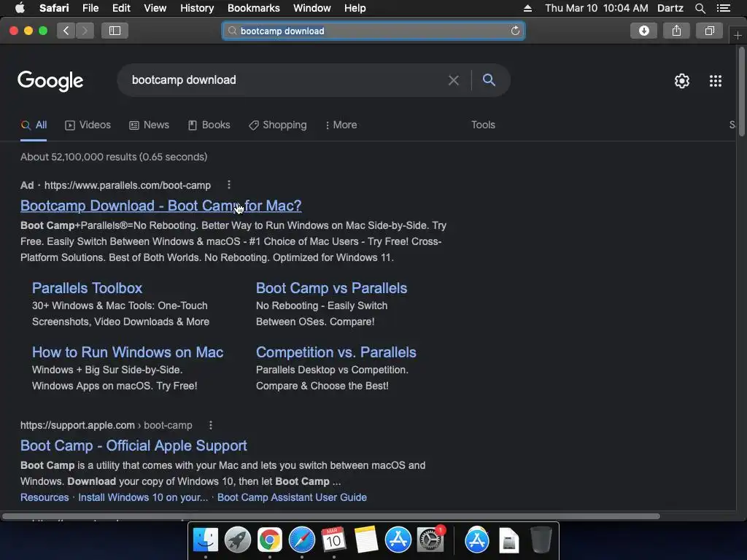The width and height of the screenshot is (747, 560).
Task: Open Finder from the Dock
Action: (x=205, y=540)
